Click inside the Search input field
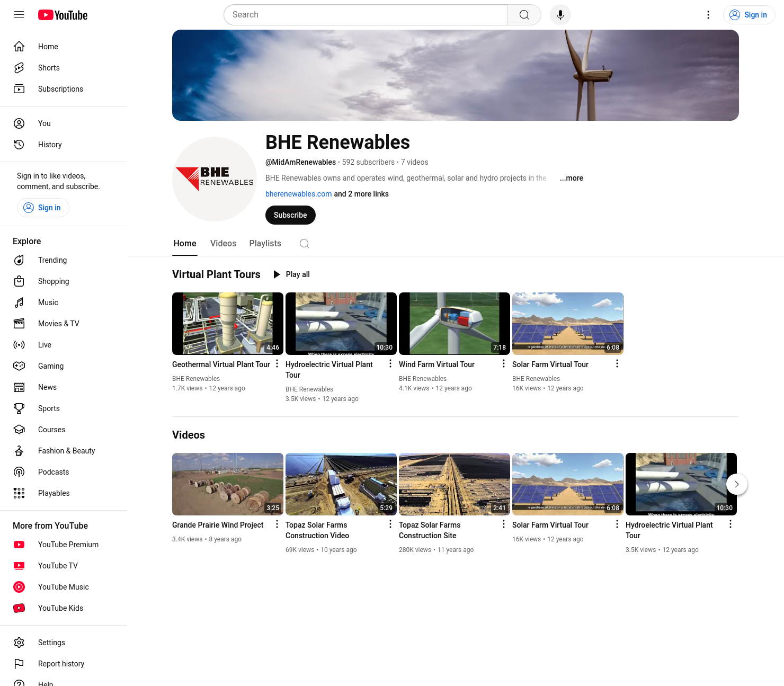784x686 pixels. coord(366,15)
